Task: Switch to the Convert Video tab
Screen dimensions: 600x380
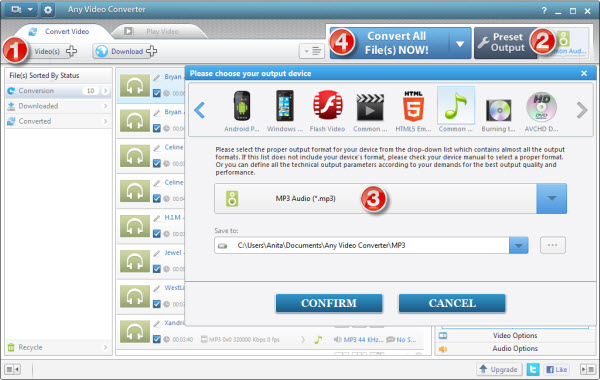Action: [x=63, y=31]
